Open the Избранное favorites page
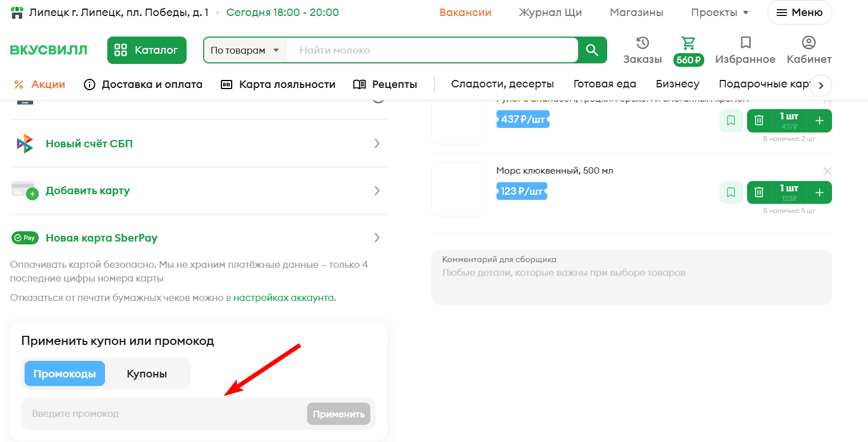 click(745, 50)
